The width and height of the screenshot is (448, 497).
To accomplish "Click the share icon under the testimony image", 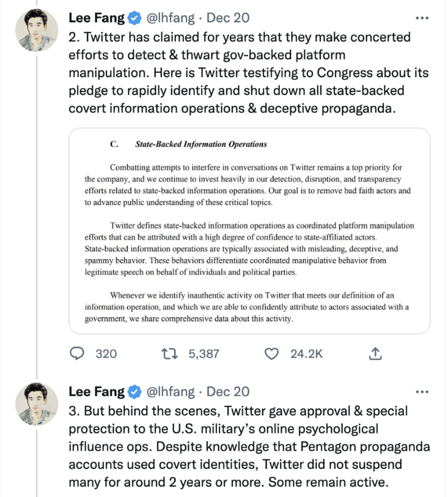I will coord(375,354).
